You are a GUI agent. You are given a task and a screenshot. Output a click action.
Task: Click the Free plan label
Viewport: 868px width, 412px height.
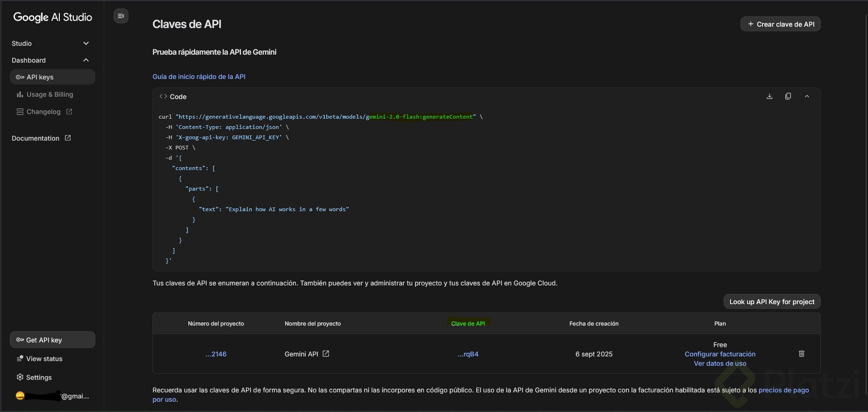[720, 345]
